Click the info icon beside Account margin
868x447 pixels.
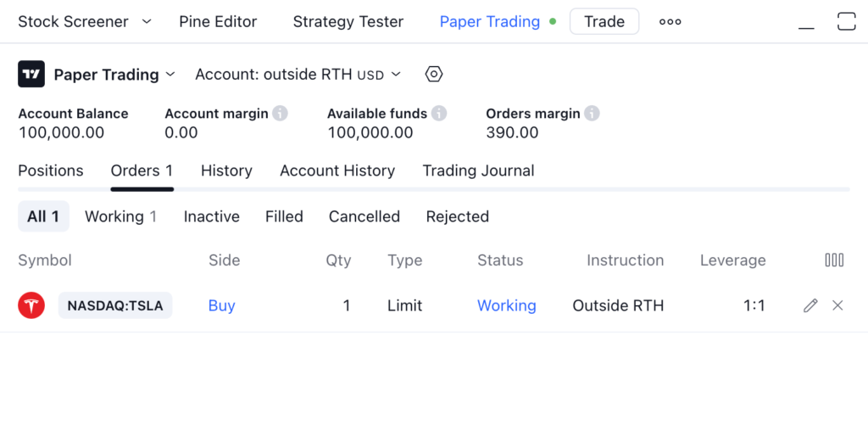coord(280,113)
